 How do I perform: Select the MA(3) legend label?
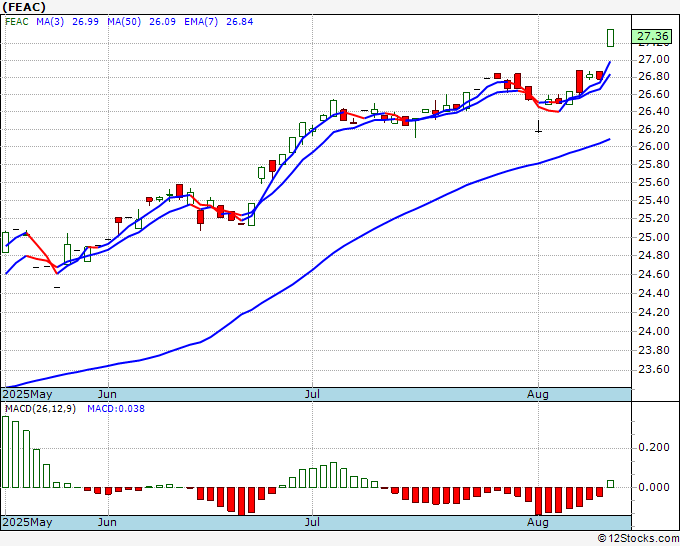[x=50, y=22]
